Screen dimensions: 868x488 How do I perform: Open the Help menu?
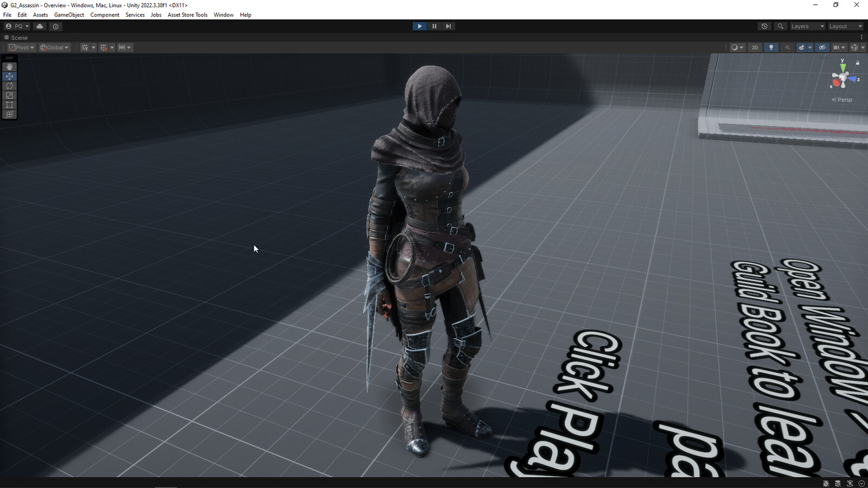coord(246,15)
